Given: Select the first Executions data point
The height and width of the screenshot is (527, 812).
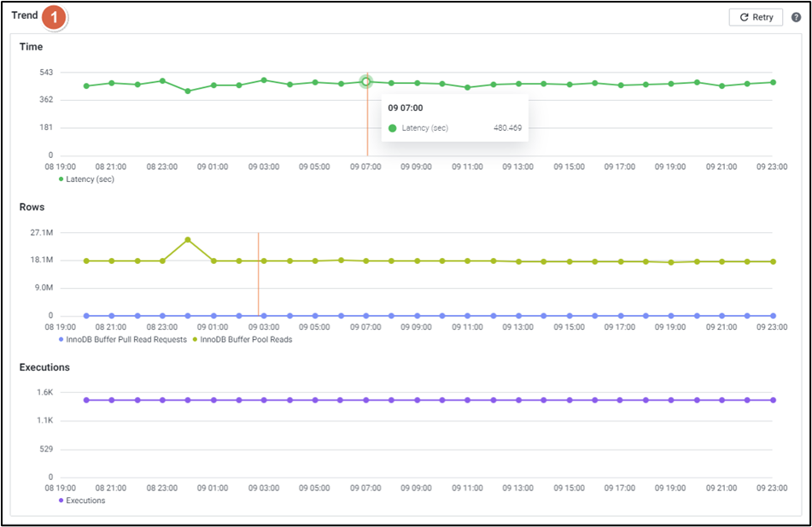Looking at the screenshot, I should point(86,400).
